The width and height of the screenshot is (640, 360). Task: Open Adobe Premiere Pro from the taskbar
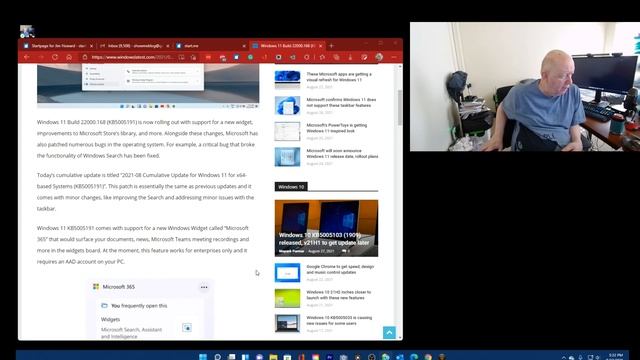coord(329,357)
